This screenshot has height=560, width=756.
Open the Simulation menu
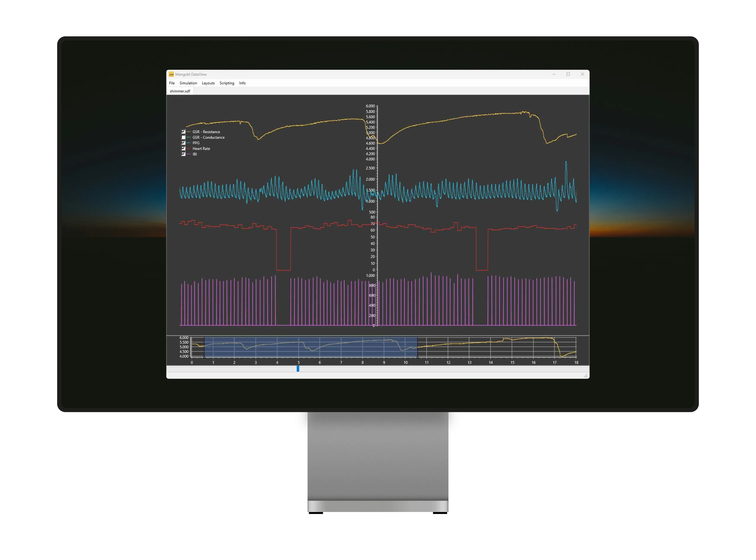(x=188, y=83)
